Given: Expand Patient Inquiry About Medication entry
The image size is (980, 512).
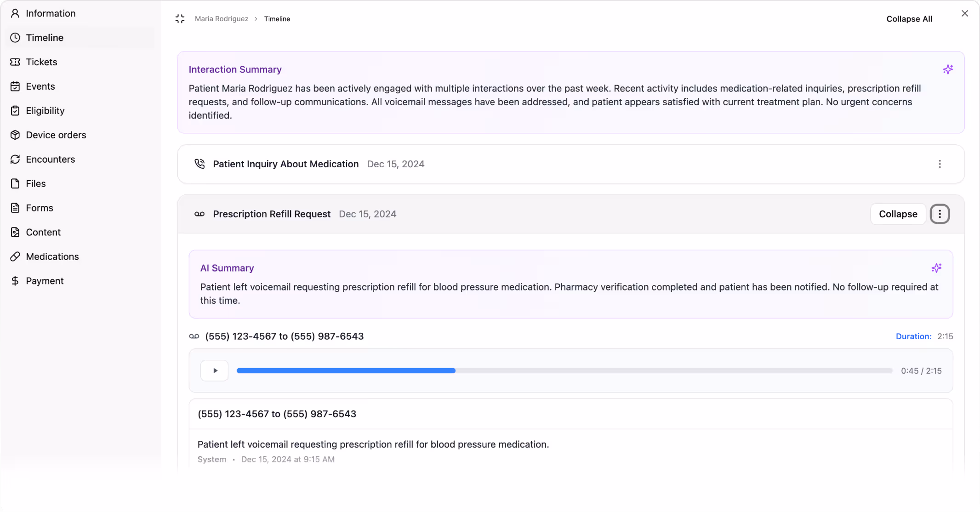Looking at the screenshot, I should [x=285, y=164].
